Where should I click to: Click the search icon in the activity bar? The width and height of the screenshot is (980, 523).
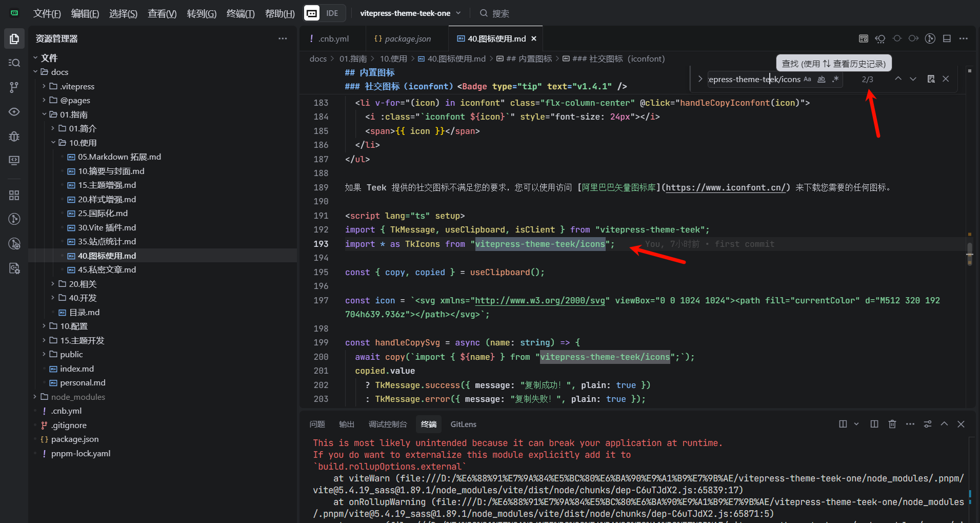tap(14, 63)
